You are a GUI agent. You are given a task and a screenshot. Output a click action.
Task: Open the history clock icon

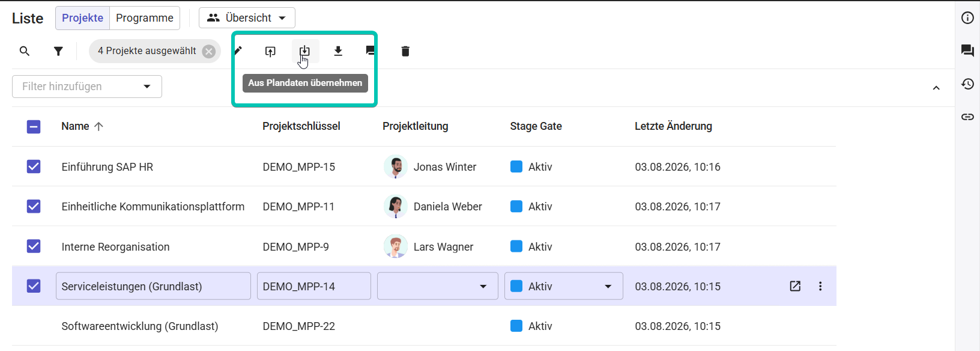point(967,84)
